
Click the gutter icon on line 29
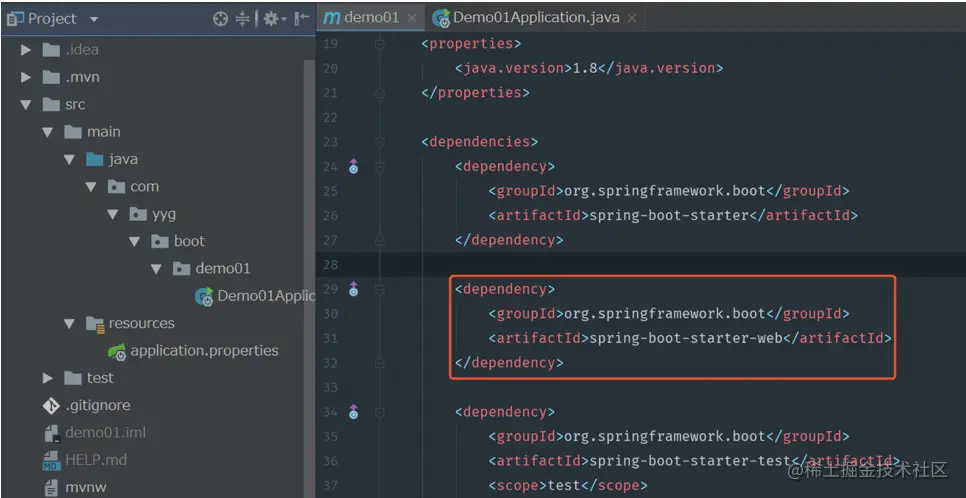pos(353,290)
